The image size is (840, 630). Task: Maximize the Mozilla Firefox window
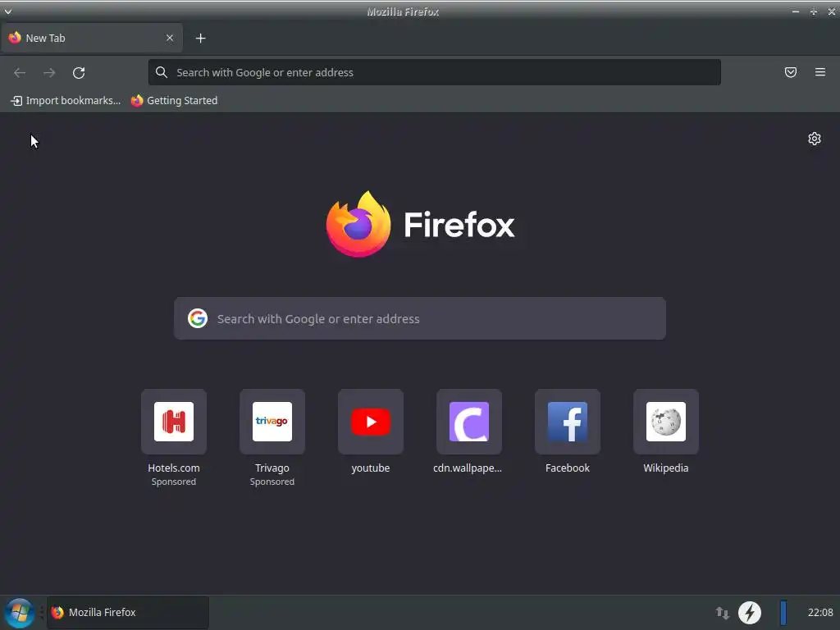[814, 11]
